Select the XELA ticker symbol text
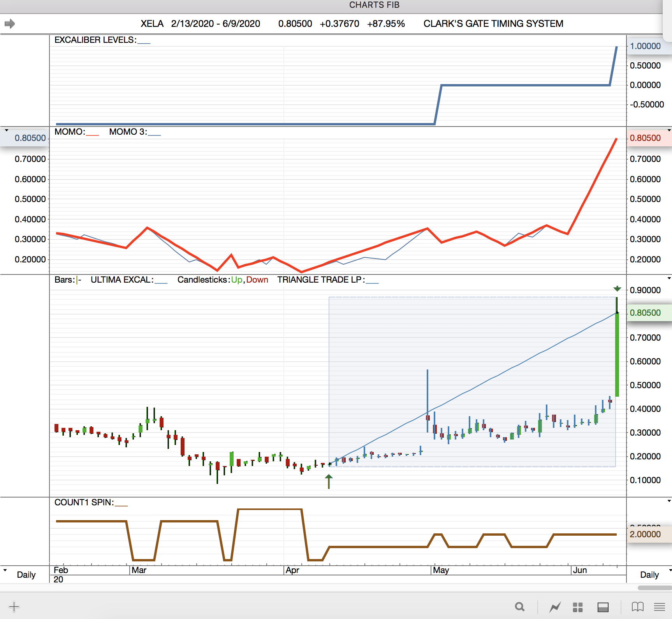Viewport: 672px width, 619px height. [152, 24]
